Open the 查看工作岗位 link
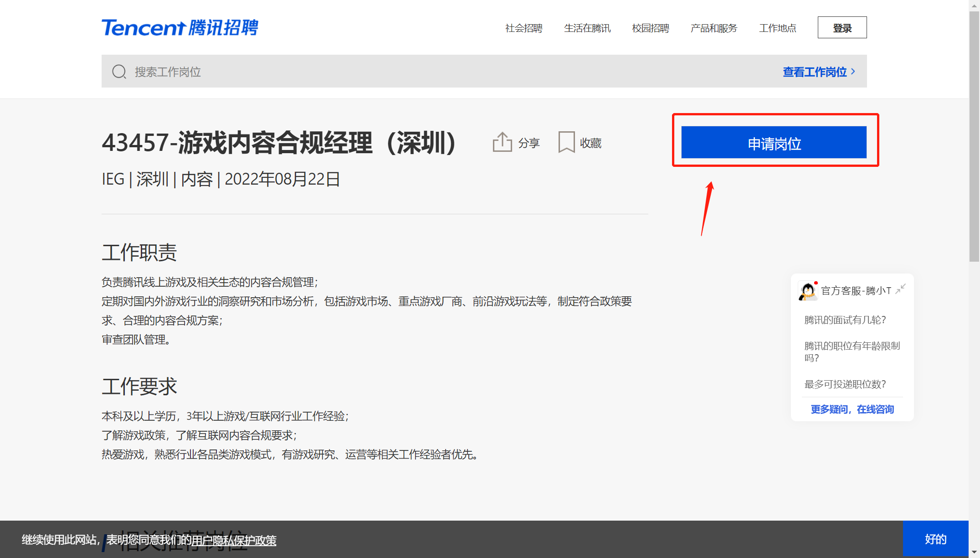The width and height of the screenshot is (980, 558). (x=815, y=72)
